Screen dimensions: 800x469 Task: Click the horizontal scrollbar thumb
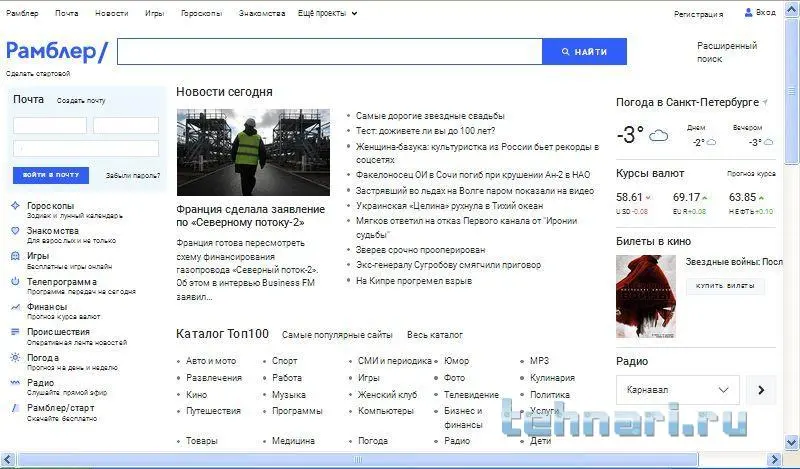click(358, 460)
